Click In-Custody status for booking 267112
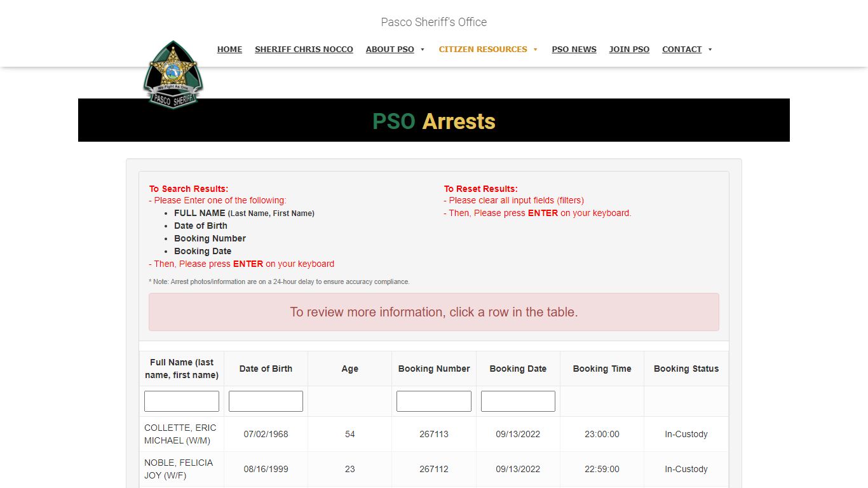 coord(686,469)
